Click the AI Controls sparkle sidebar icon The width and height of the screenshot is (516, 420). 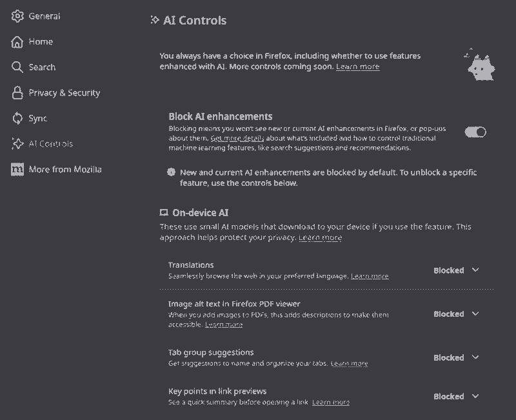point(17,144)
